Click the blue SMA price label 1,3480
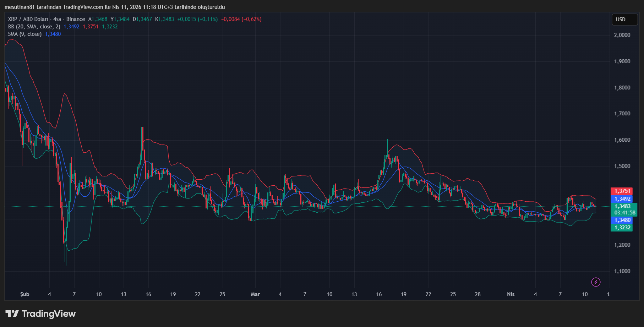 point(622,220)
